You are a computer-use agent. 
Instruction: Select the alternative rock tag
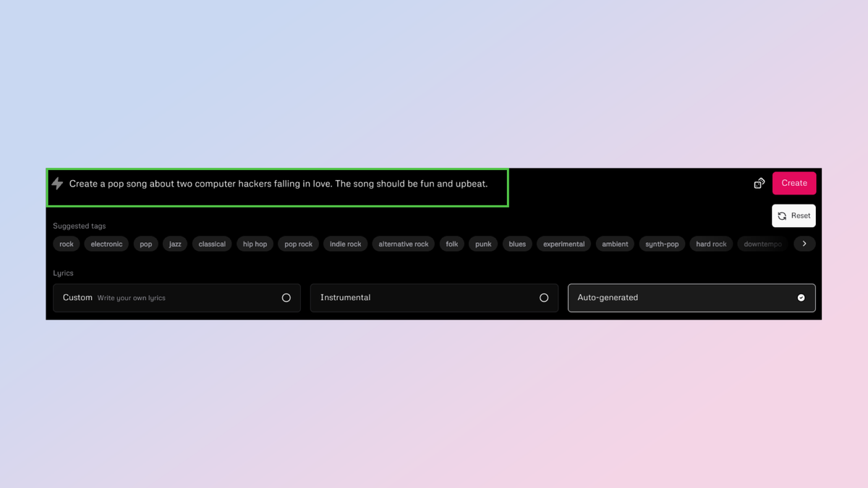(x=403, y=244)
